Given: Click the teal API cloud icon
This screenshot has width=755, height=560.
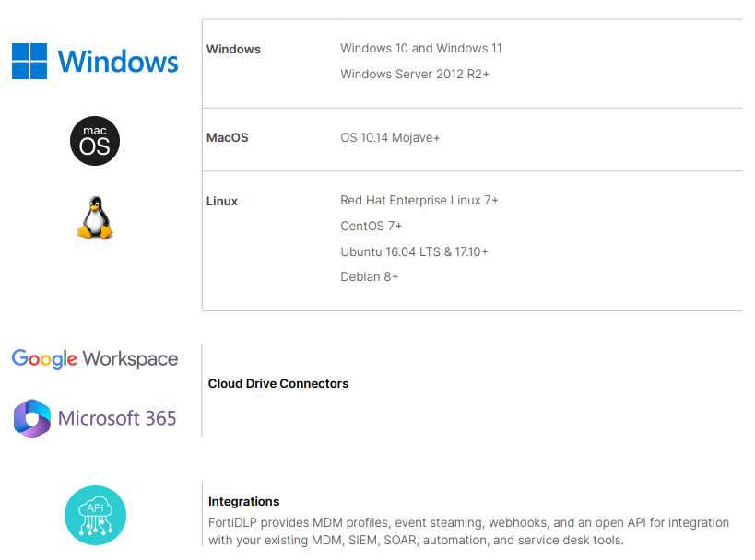Looking at the screenshot, I should [95, 515].
